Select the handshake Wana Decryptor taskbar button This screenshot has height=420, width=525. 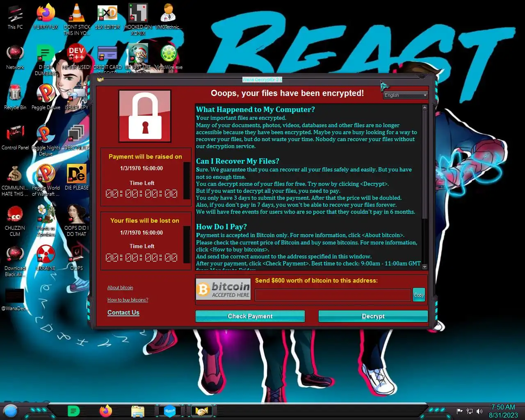tap(201, 411)
